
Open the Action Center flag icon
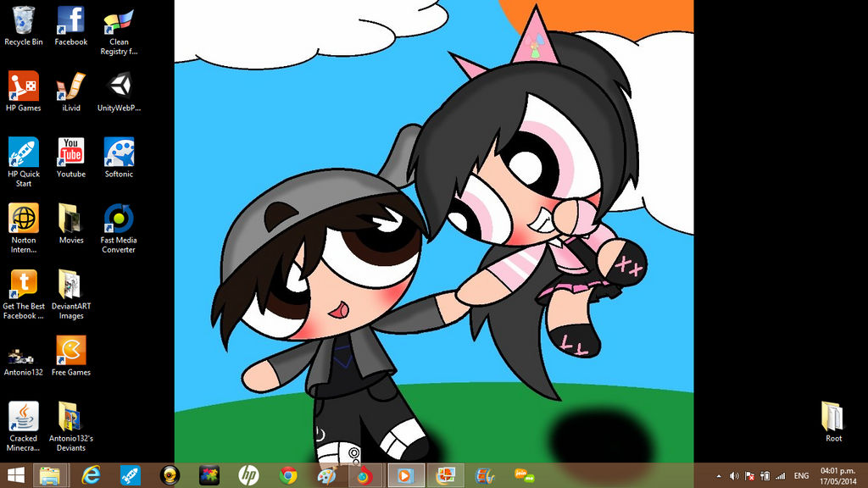point(749,476)
